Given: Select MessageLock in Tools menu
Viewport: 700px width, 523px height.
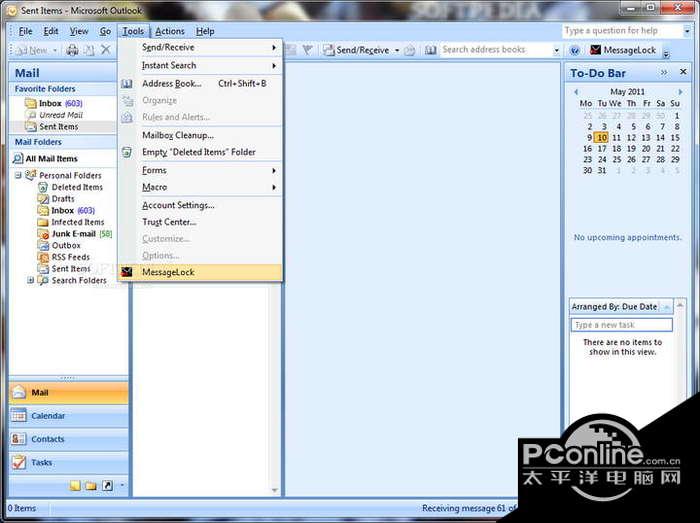Looking at the screenshot, I should click(x=200, y=272).
